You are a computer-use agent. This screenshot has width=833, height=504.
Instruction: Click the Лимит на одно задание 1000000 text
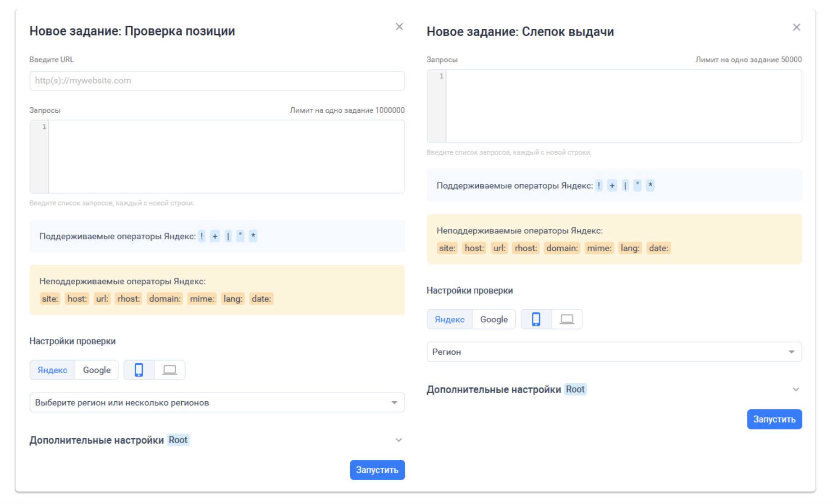pos(347,110)
